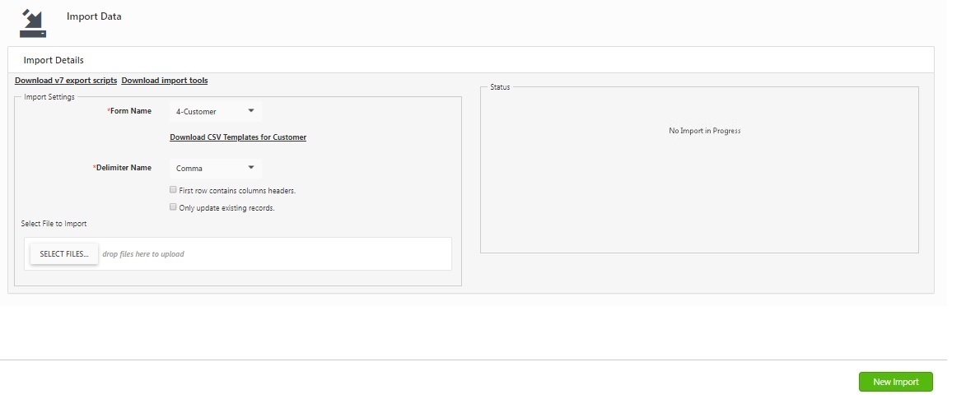980x413 pixels.
Task: Click the No Import in Progress message
Action: [704, 131]
